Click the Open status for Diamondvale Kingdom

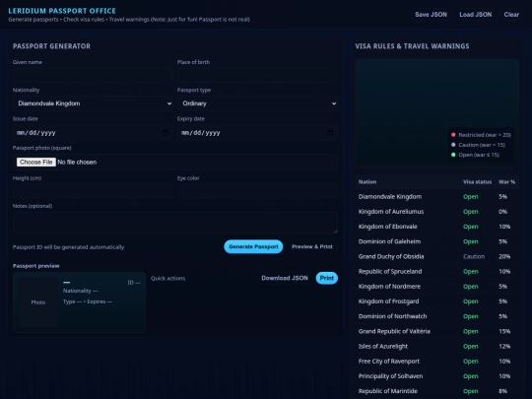[x=471, y=197]
